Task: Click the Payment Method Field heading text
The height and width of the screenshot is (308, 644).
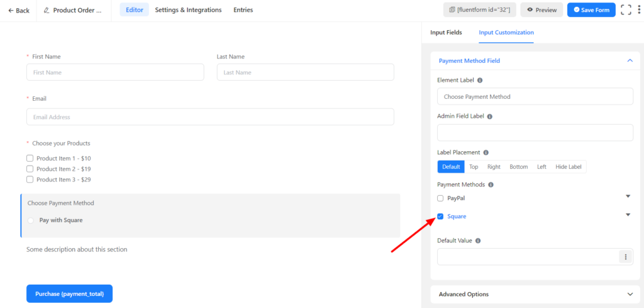Action: coord(469,60)
